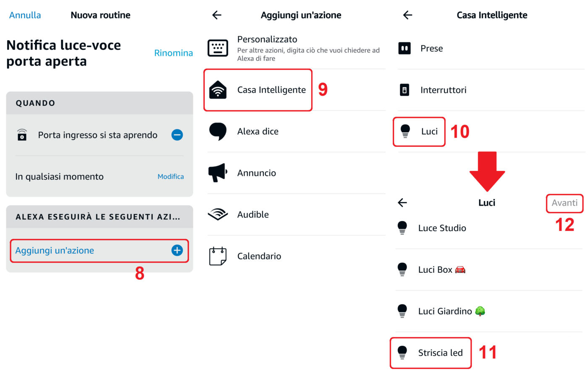
Task: Click Rinomina to rename the routine
Action: [173, 53]
